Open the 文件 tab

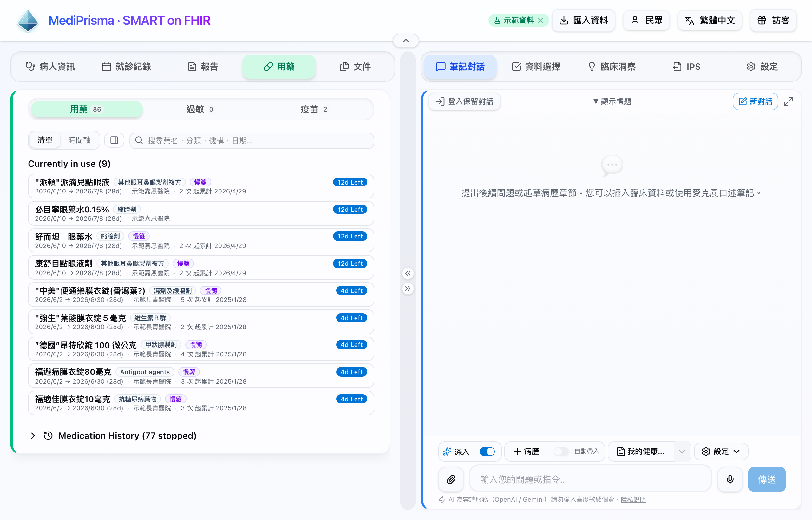(355, 67)
